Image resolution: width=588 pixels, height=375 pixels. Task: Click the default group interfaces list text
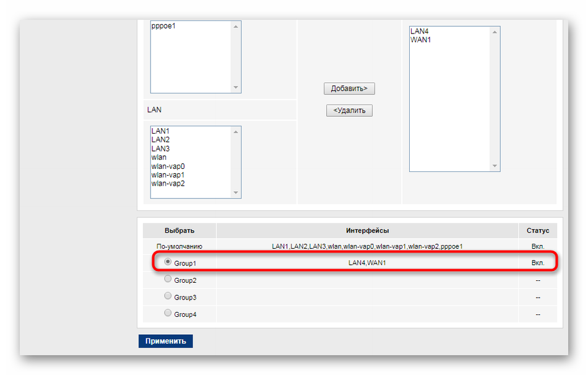[x=367, y=246]
